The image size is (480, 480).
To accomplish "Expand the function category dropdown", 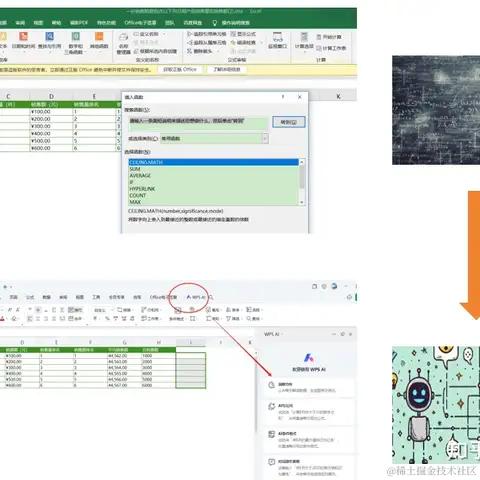I will [265, 138].
